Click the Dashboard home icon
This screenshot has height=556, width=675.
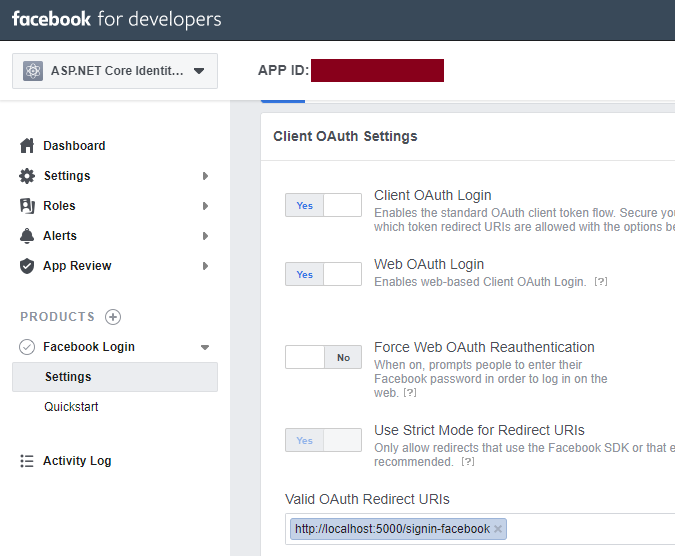pos(27,146)
